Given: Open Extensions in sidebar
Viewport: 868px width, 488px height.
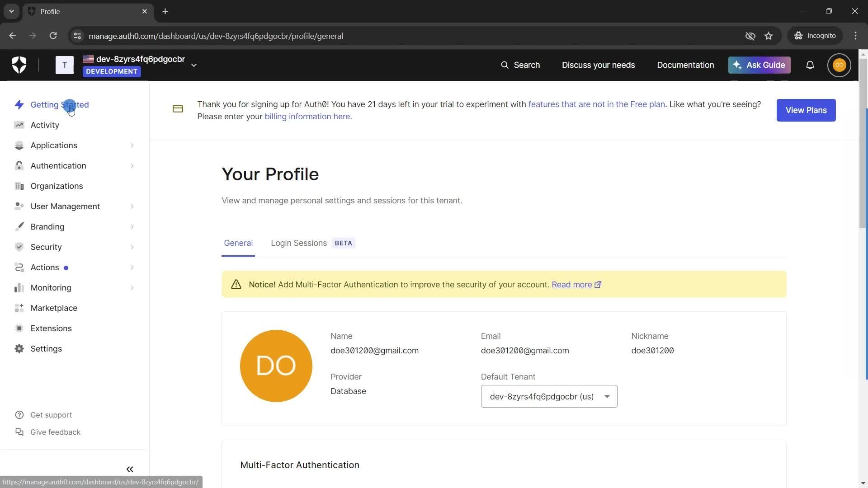Looking at the screenshot, I should pos(51,328).
